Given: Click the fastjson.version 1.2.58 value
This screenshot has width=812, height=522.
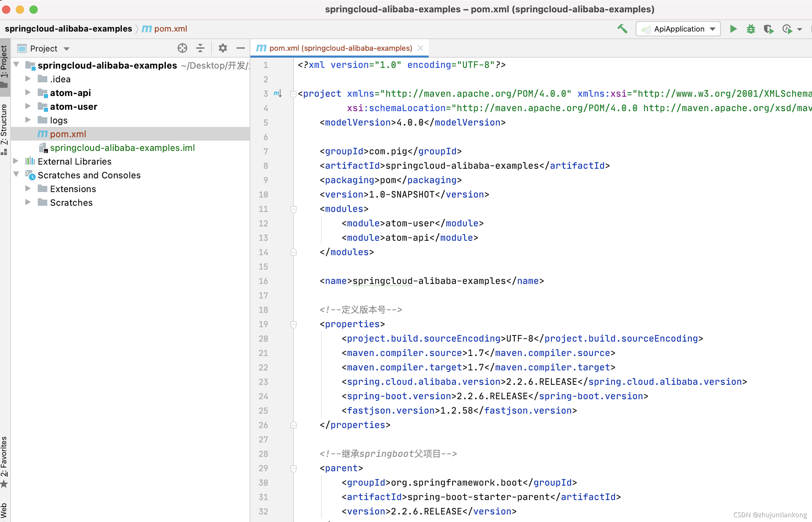Looking at the screenshot, I should click(457, 411).
